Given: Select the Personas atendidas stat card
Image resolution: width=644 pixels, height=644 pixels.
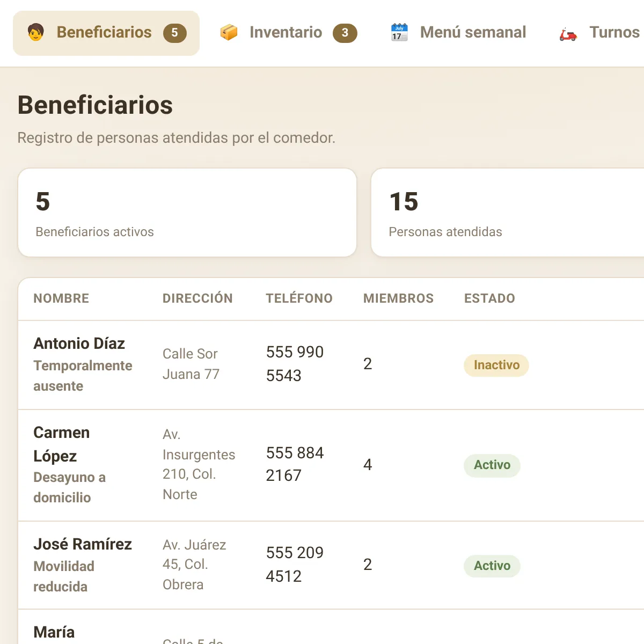Looking at the screenshot, I should tap(508, 213).
